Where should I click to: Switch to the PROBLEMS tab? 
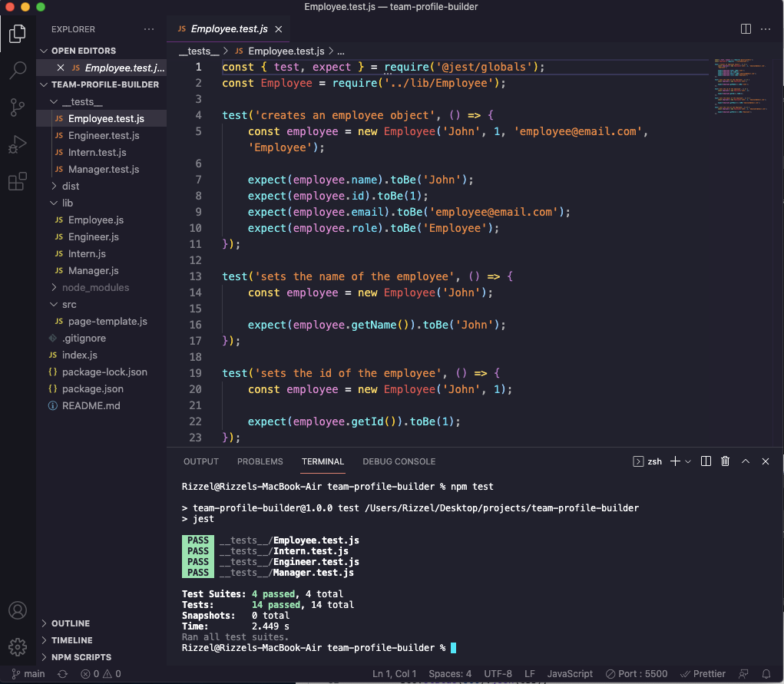(x=260, y=461)
